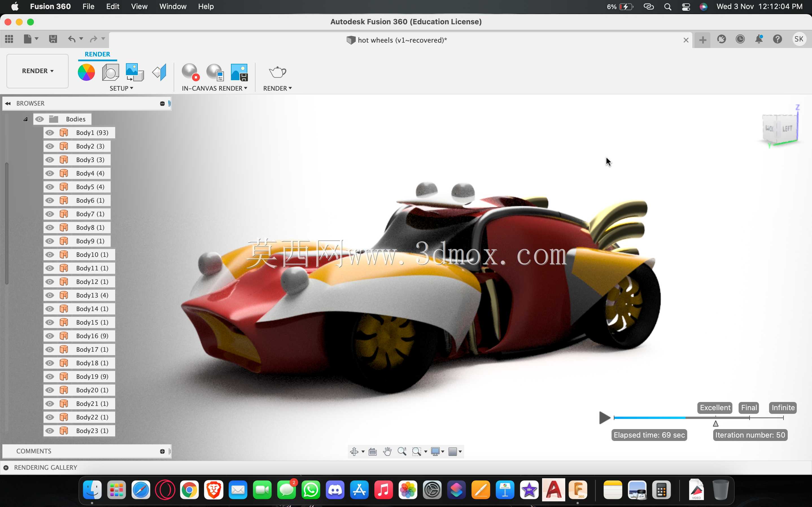Set render quality to Excellent
This screenshot has width=812, height=507.
715,408
